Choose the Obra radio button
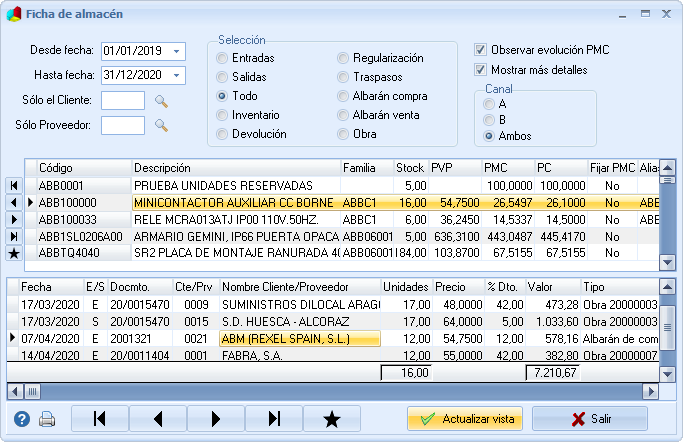 343,134
